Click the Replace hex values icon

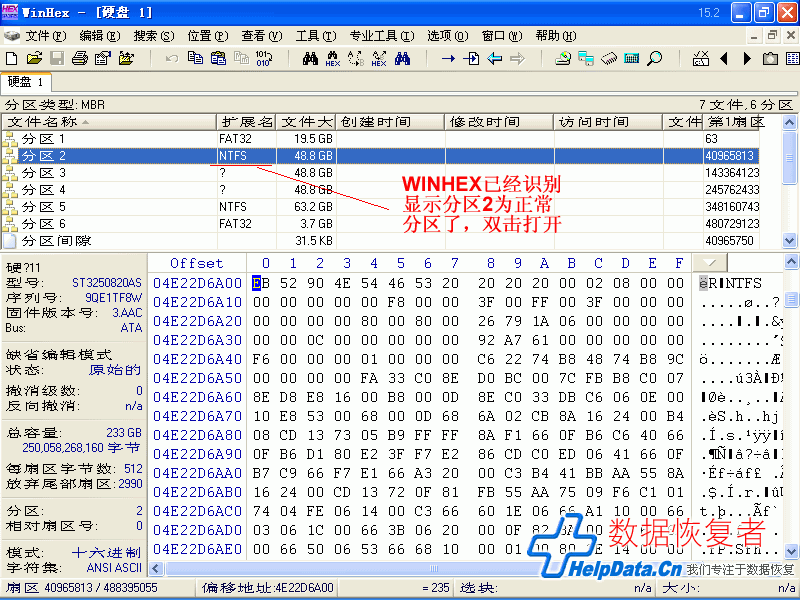[x=379, y=58]
